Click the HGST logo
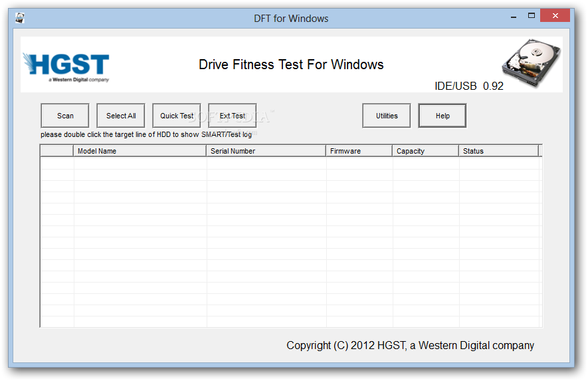 (x=66, y=67)
